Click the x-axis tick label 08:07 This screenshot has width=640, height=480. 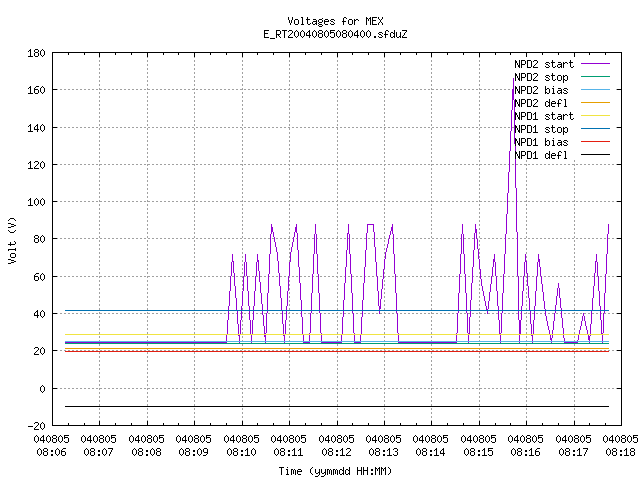tap(98, 452)
